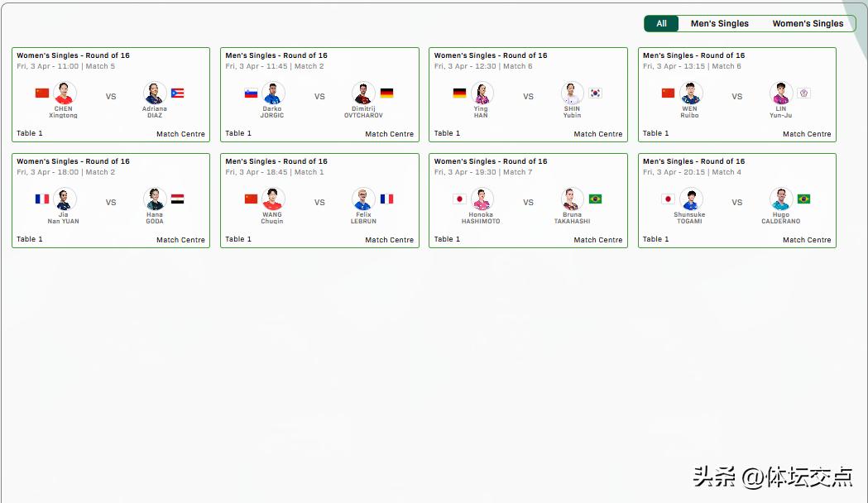Screen dimensions: 868x503
Task: Click WEN Ruibo's player avatar
Action: [x=691, y=93]
